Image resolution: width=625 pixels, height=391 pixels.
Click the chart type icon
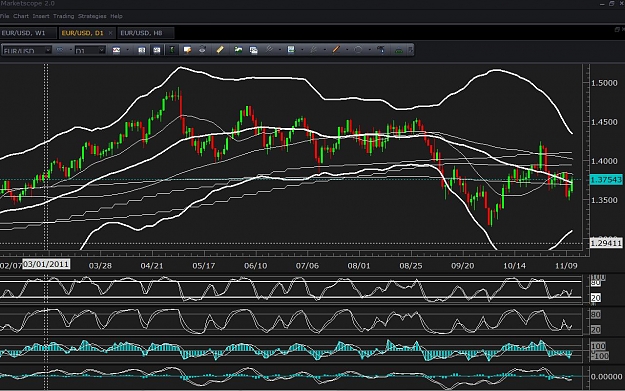(116, 50)
